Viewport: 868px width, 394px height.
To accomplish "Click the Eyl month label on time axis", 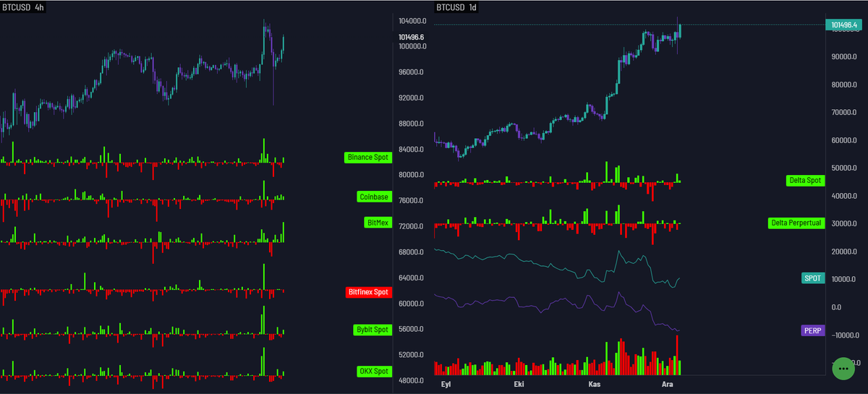I will pyautogui.click(x=446, y=385).
